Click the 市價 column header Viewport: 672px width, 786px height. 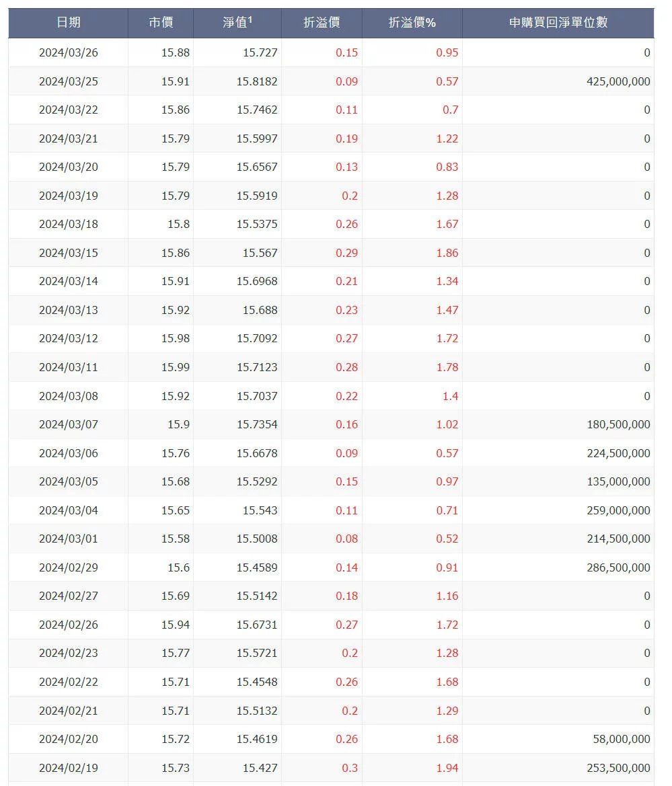click(161, 23)
